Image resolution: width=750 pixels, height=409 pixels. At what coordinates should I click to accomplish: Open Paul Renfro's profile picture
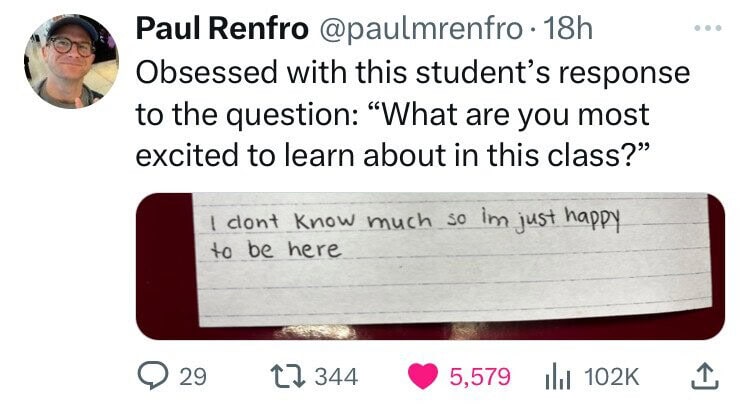pos(71,61)
